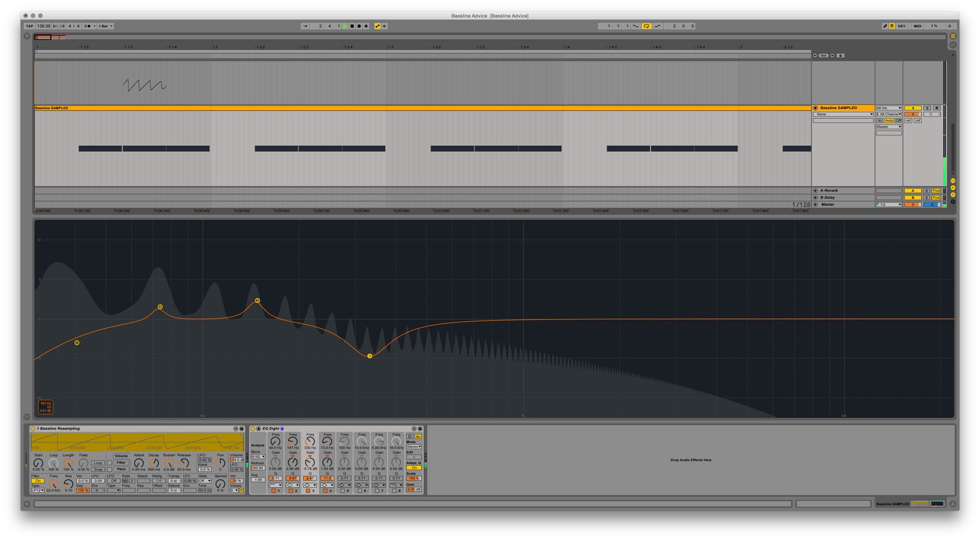Click the Simpler Snap button
The image size is (980, 540).
point(98,470)
